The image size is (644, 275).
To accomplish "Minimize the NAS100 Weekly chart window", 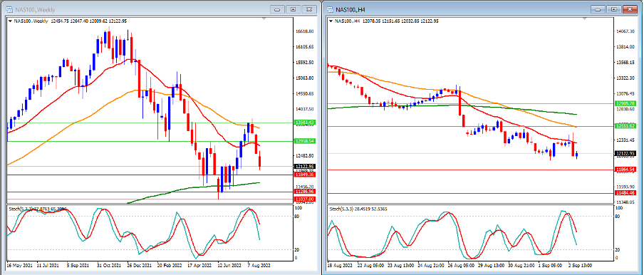I will 277,9.
